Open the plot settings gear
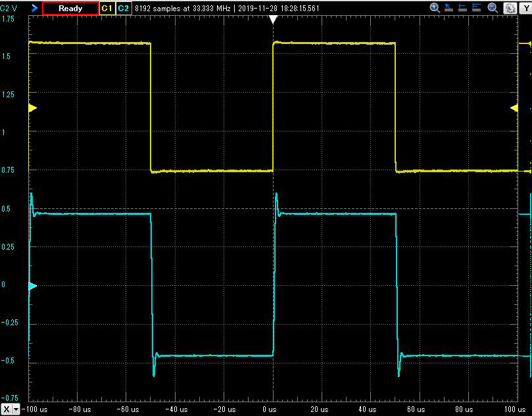 coord(511,9)
